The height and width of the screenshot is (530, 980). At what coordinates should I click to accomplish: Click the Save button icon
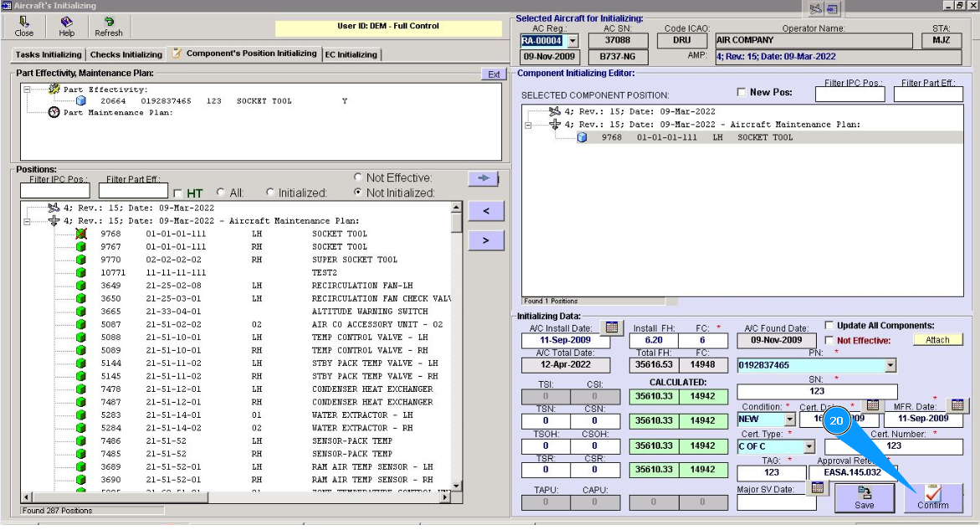click(x=865, y=494)
